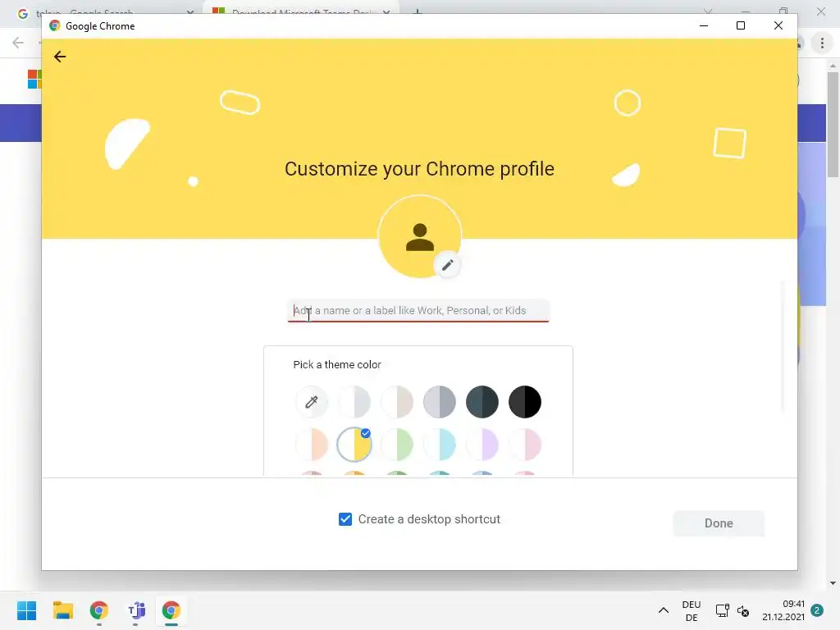Viewport: 840px width, 630px height.
Task: Click the Done button
Action: tap(719, 523)
